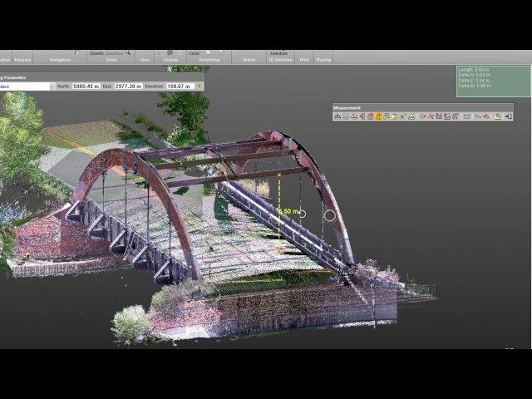Expand the Parameters mode dropdown arrow
The width and height of the screenshot is (532, 399).
pyautogui.click(x=52, y=86)
